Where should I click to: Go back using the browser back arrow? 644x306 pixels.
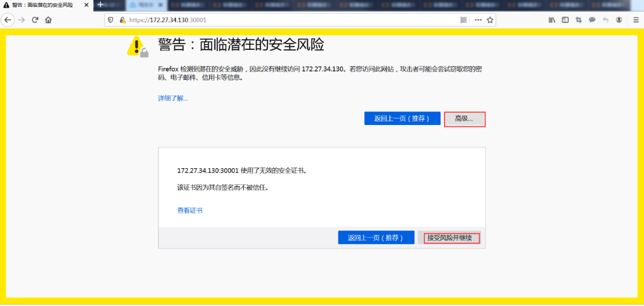(8, 20)
